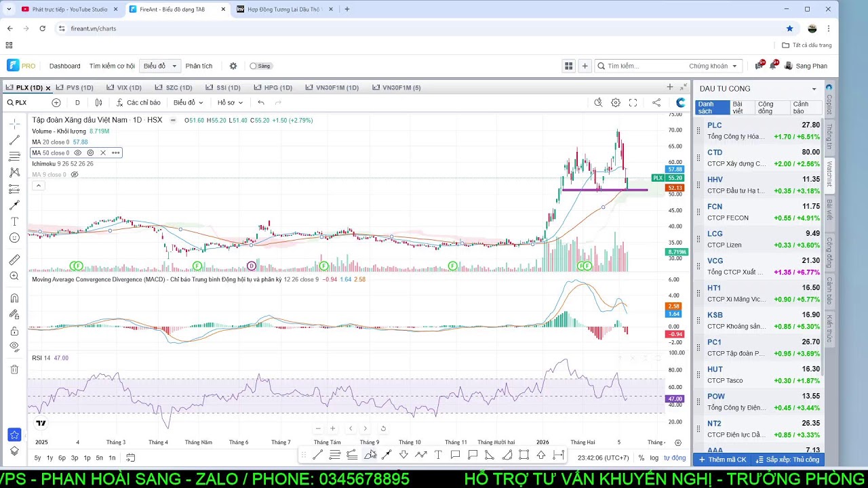Share the chart using share icon
Screen dimensions: 868x488
[656, 102]
